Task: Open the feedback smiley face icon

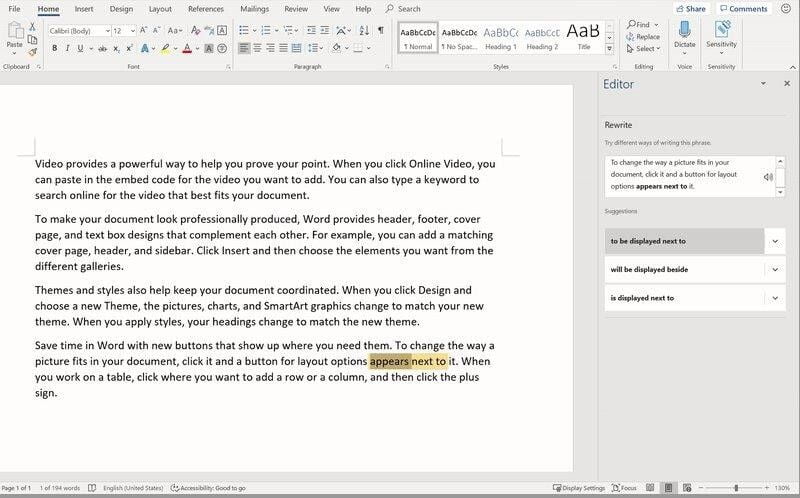Action: pos(787,9)
